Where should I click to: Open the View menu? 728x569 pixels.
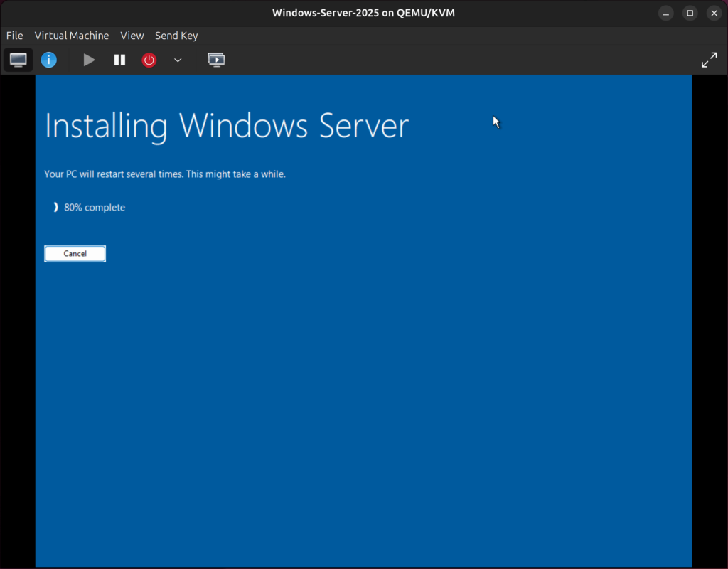[132, 36]
